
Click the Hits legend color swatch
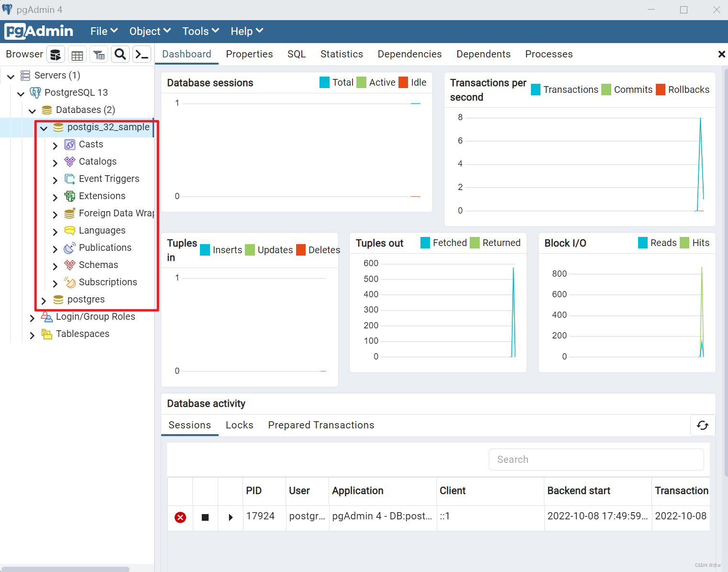pos(684,243)
